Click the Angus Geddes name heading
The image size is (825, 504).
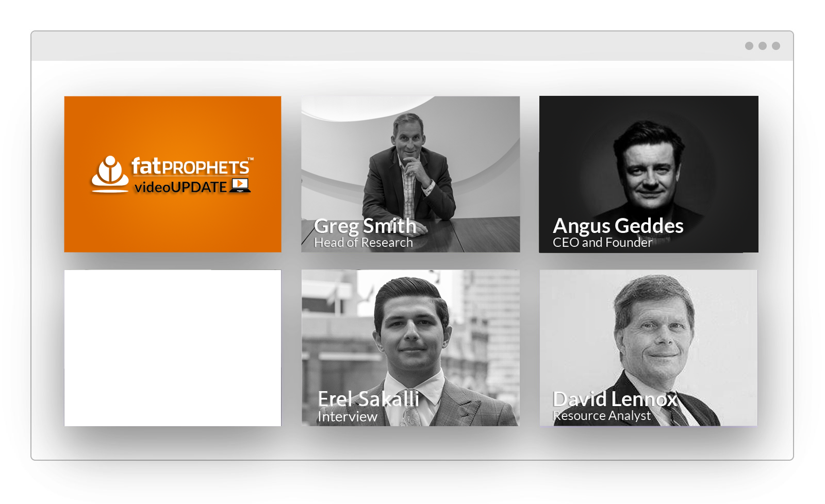point(618,226)
